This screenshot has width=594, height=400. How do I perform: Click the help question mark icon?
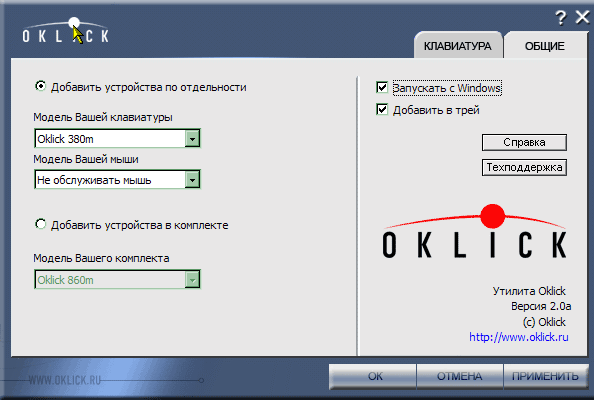tap(561, 17)
